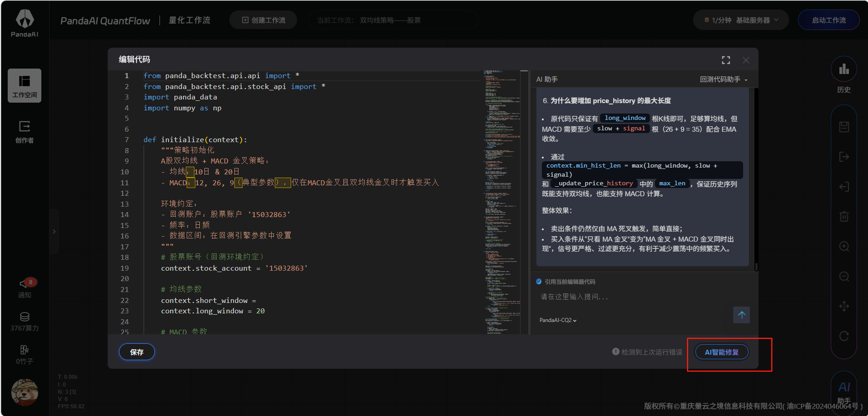Click the 3767算力 computing power icon
868x416 pixels.
[25, 322]
